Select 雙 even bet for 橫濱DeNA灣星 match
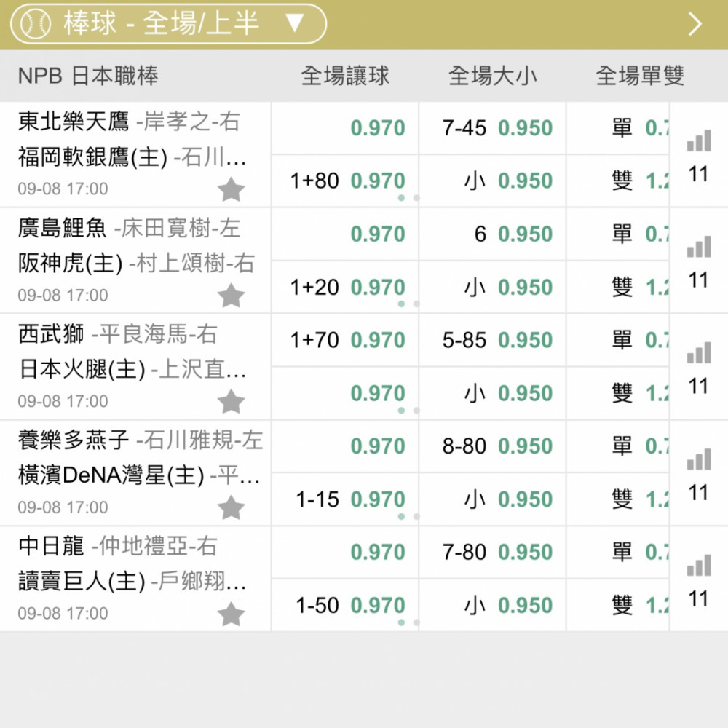Screen dimensions: 728x728 click(x=618, y=499)
